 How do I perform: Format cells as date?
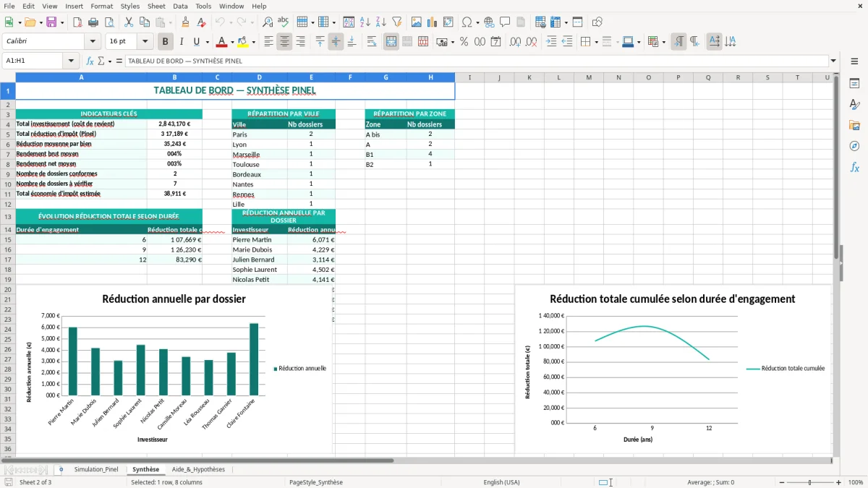(496, 42)
